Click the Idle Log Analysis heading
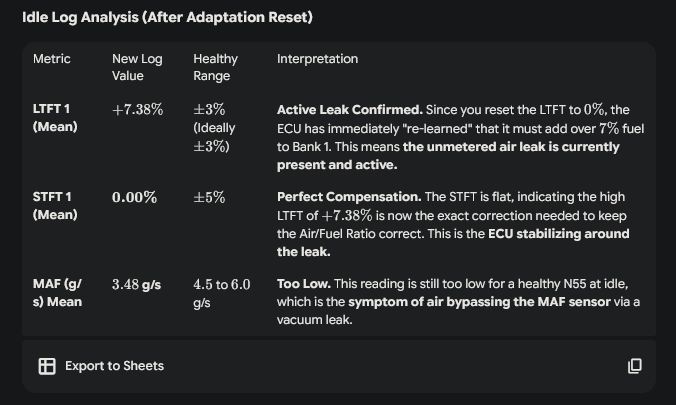This screenshot has width=676, height=405. [x=161, y=18]
